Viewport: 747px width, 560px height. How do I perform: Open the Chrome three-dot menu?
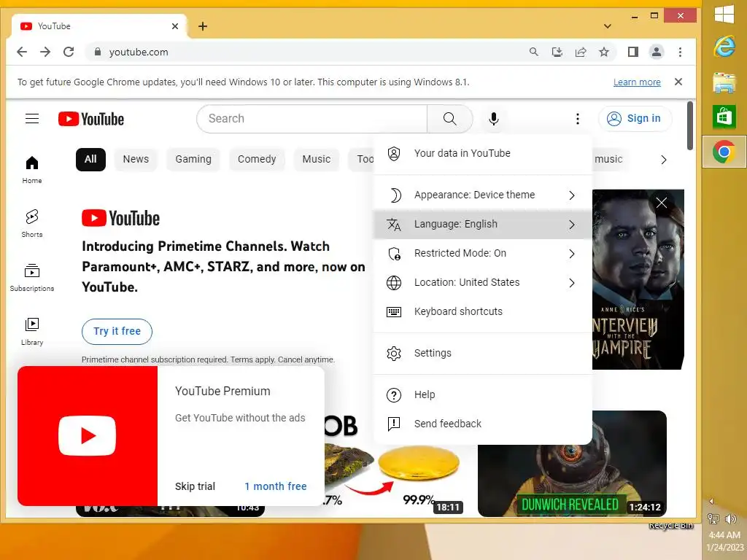[x=680, y=52]
